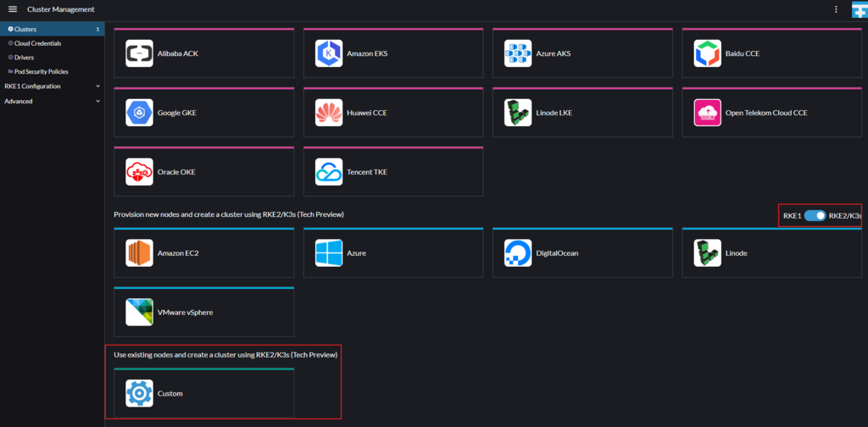Click the Amazon EC2 icon
The height and width of the screenshot is (427, 868).
(x=140, y=253)
